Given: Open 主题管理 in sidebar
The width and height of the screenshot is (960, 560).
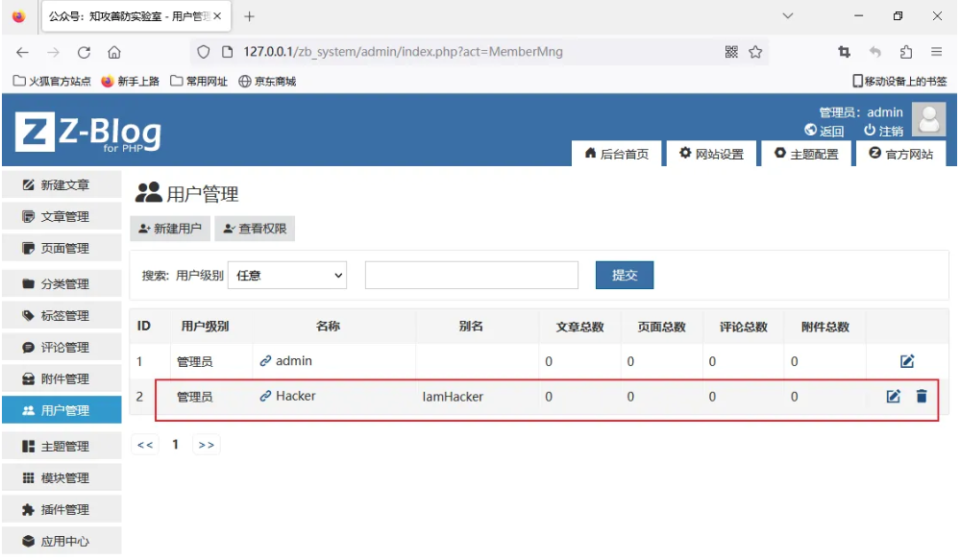Looking at the screenshot, I should click(x=62, y=447).
